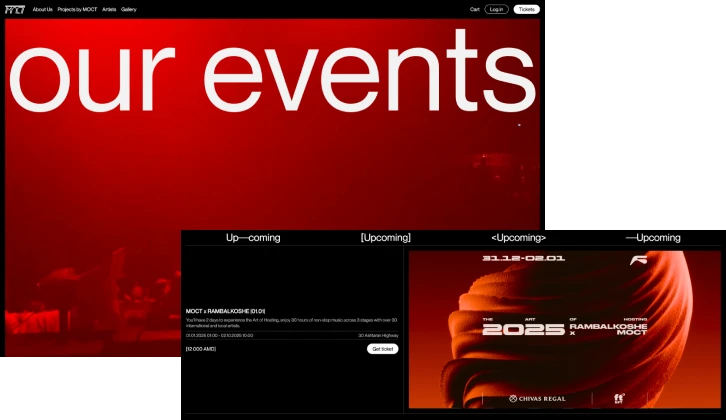Select the —Upcoming dash heading

tap(653, 238)
